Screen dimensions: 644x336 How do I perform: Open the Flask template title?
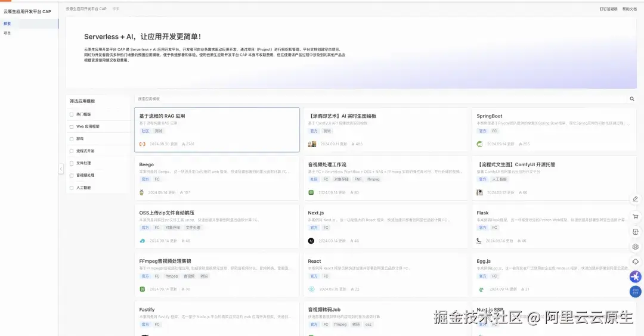click(482, 213)
